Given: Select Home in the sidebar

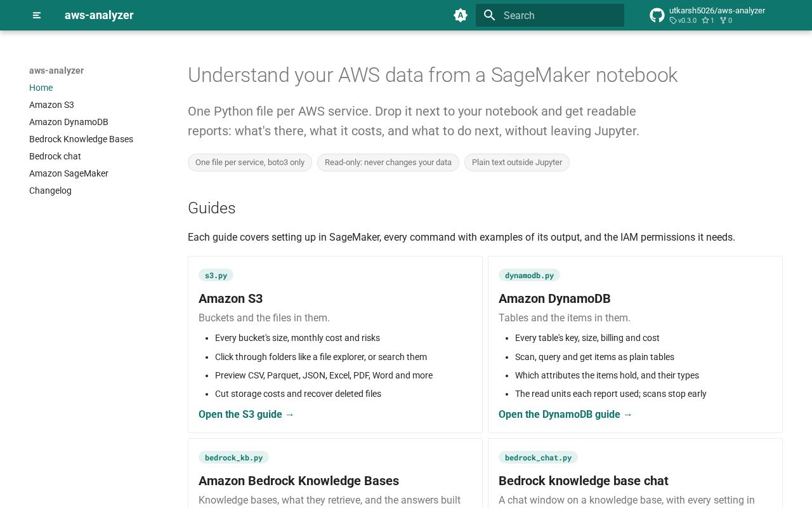Looking at the screenshot, I should (41, 88).
